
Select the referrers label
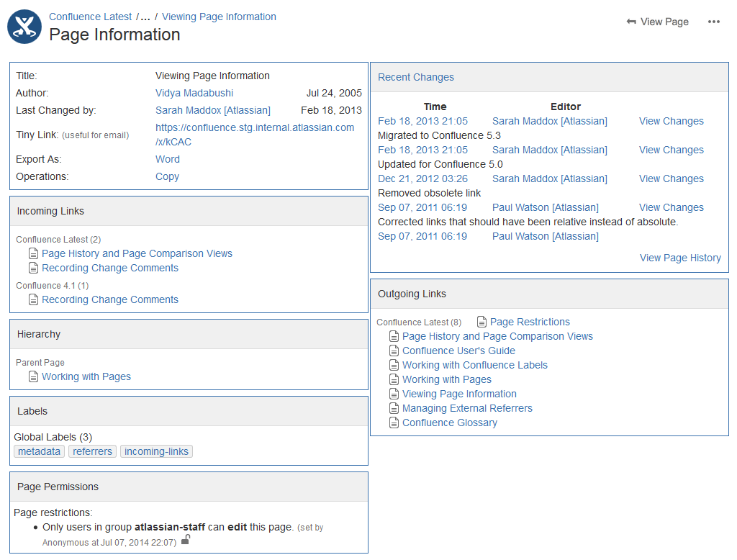92,451
